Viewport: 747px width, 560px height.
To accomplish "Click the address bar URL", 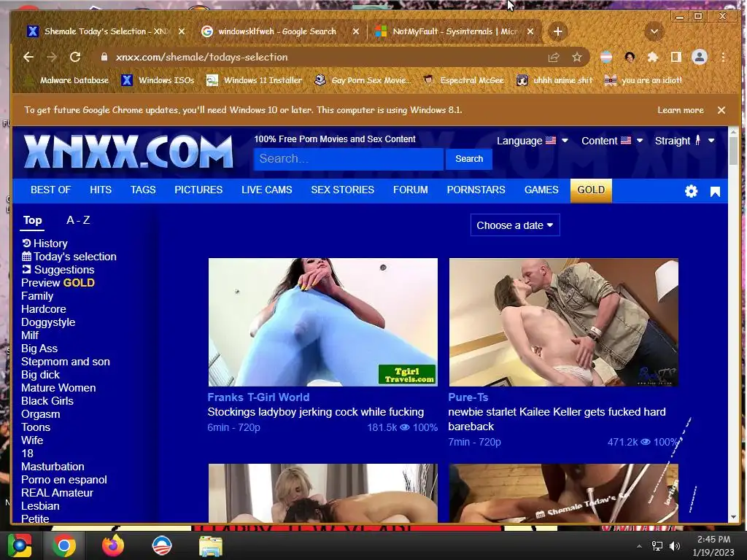I will pyautogui.click(x=201, y=57).
